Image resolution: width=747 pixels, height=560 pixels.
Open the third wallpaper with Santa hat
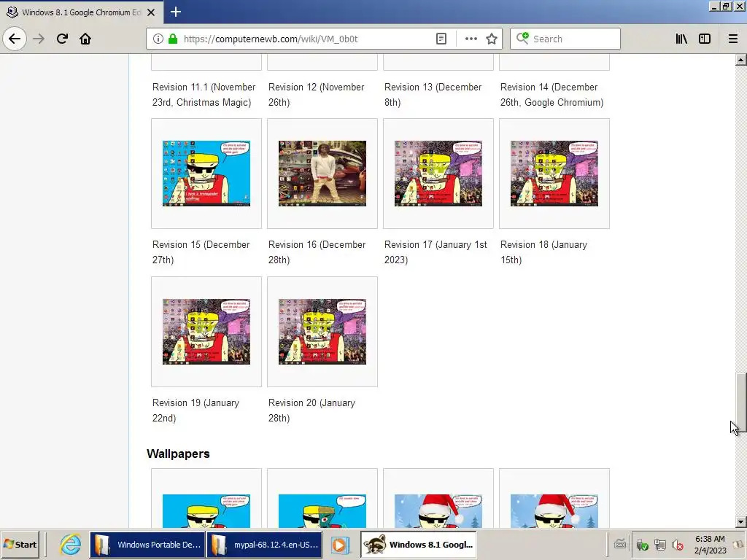click(x=438, y=511)
